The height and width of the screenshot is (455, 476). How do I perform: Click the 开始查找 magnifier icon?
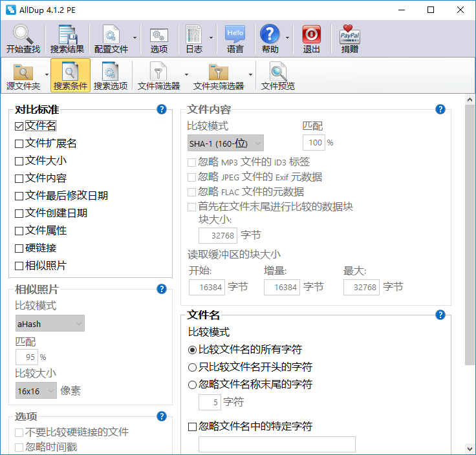(23, 34)
